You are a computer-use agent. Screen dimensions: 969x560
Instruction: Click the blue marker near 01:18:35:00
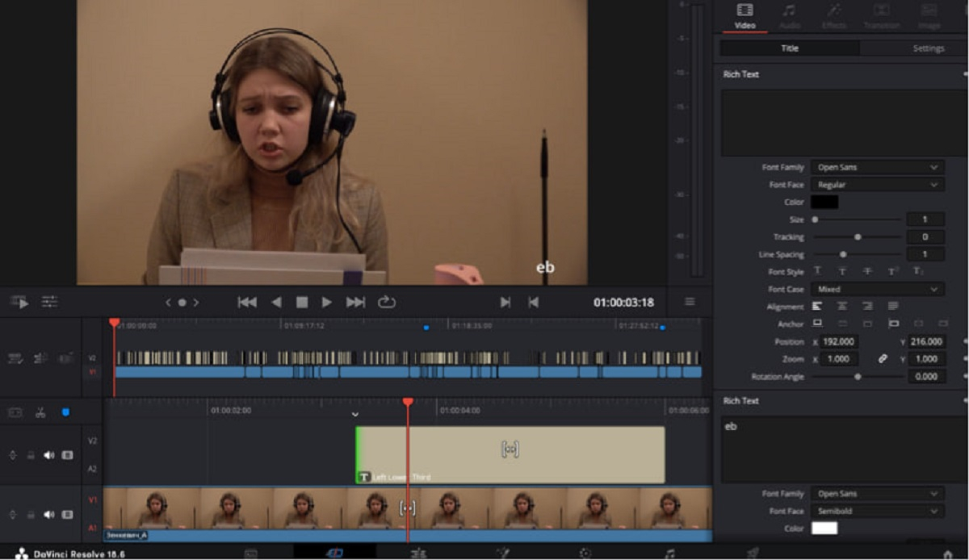coord(427,328)
